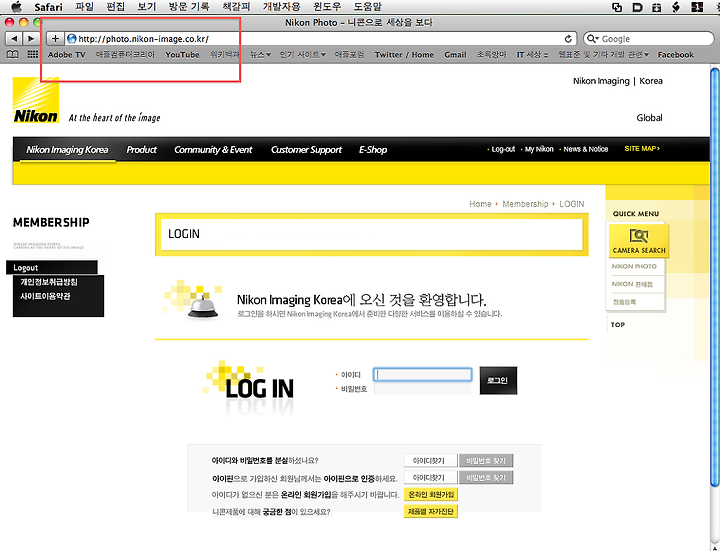Open NIKON PHOTO in Quick Menu

coord(634,266)
